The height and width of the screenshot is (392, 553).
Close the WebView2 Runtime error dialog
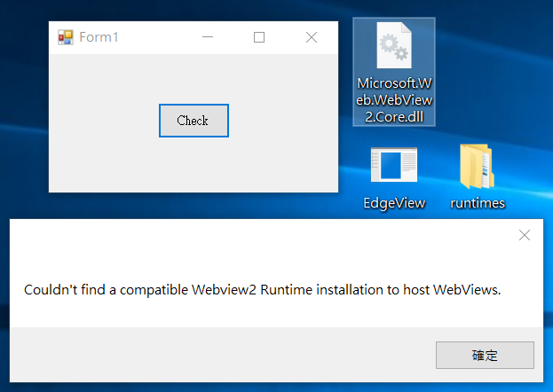click(x=525, y=235)
